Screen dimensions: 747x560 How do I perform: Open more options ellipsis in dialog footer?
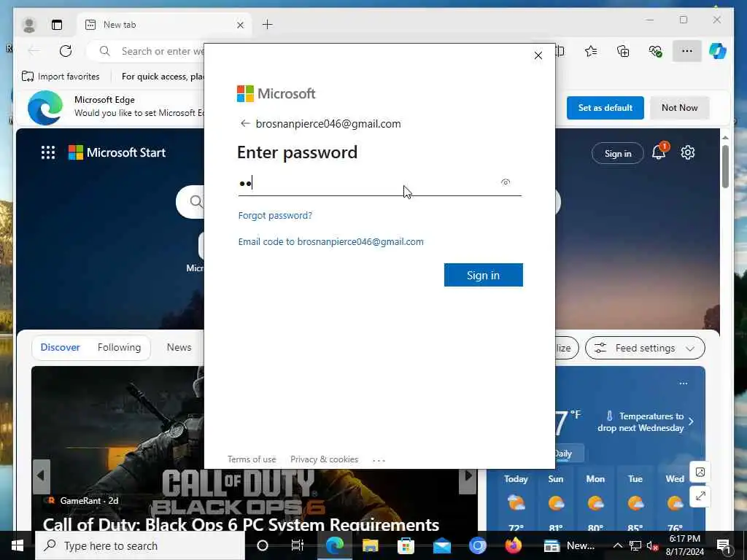coord(379,460)
